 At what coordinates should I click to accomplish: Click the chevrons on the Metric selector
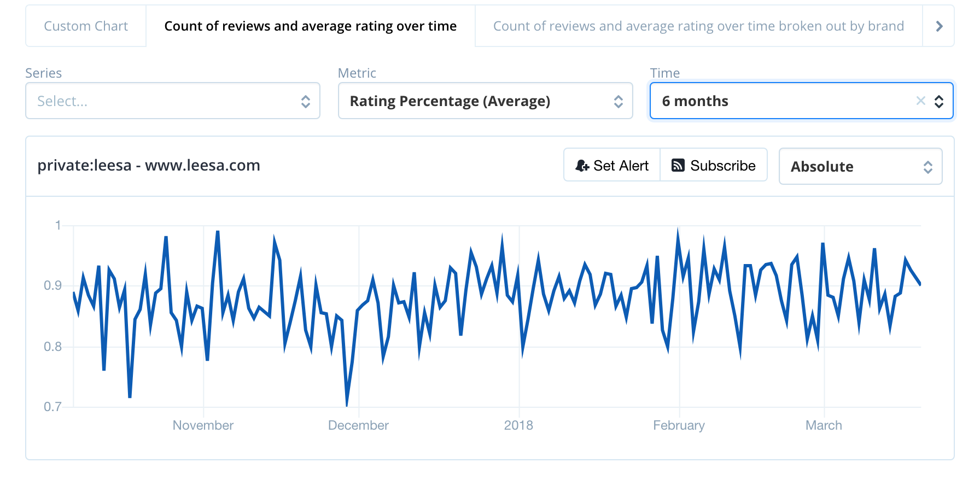click(x=618, y=101)
